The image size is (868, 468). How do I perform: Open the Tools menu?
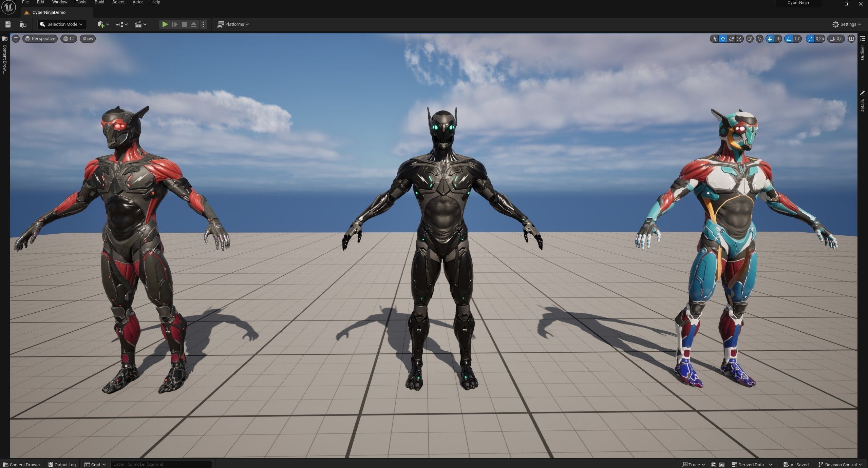coord(81,2)
